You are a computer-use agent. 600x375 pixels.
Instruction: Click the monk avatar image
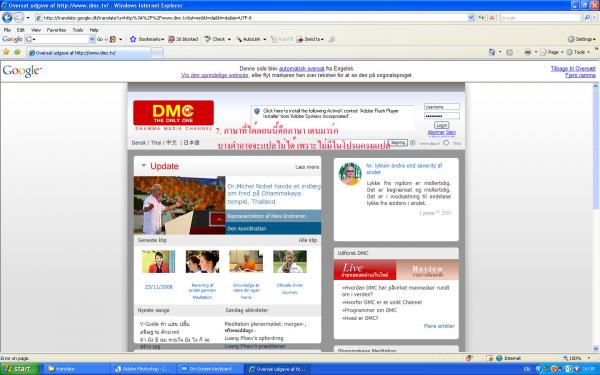coord(350,174)
